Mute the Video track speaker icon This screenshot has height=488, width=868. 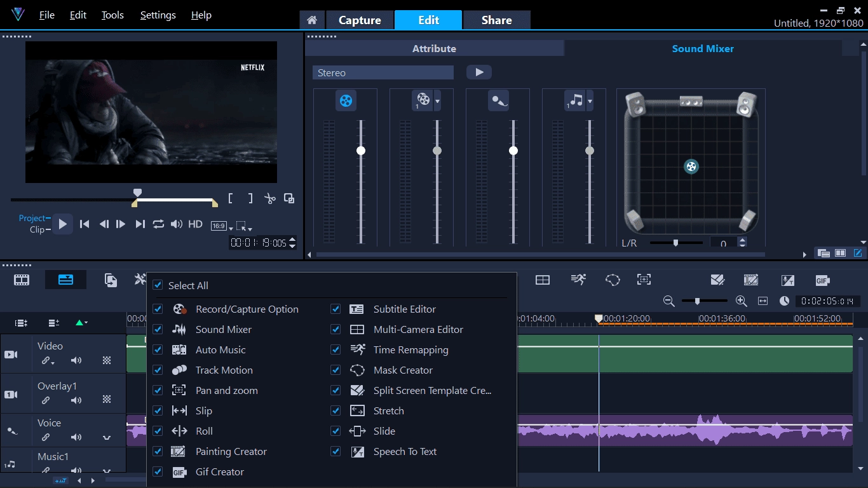point(76,361)
